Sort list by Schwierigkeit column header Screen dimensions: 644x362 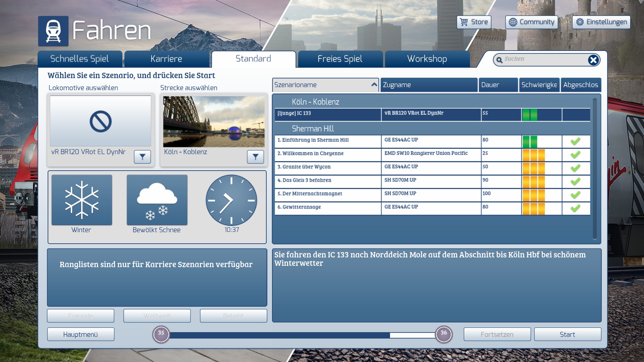click(x=539, y=85)
